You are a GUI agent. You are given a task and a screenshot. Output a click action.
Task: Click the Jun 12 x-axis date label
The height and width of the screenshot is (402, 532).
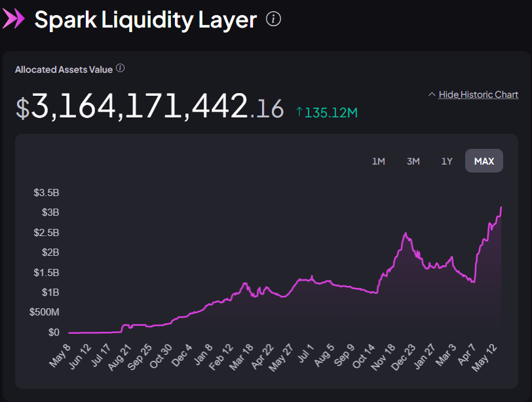click(80, 357)
